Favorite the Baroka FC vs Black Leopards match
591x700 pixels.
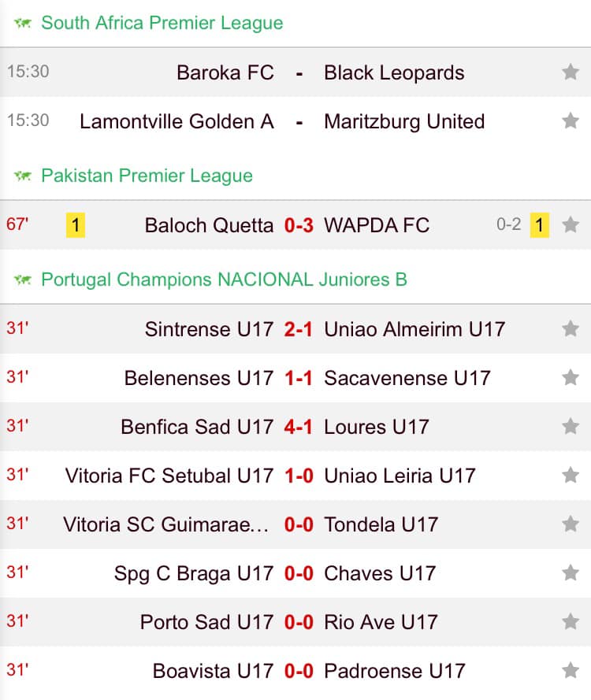point(571,72)
